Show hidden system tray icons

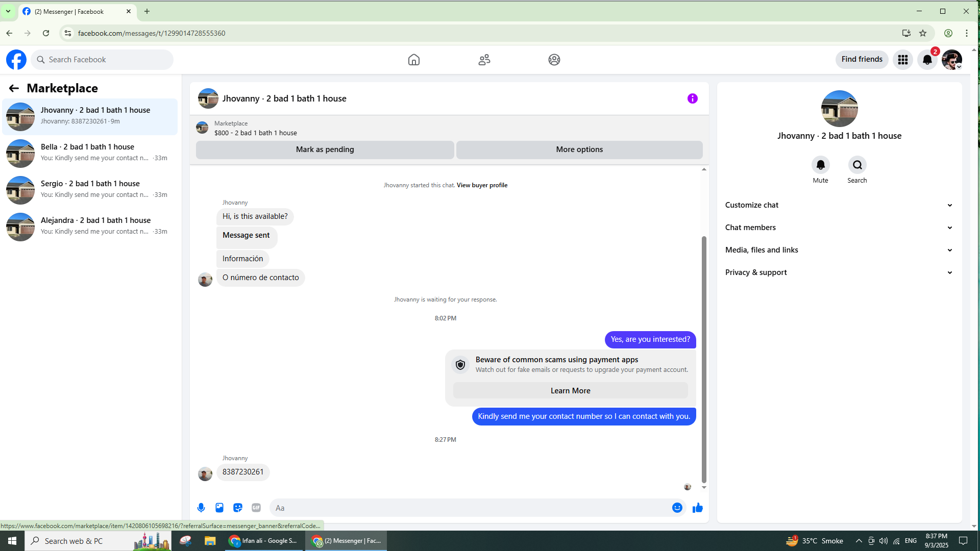(x=859, y=541)
